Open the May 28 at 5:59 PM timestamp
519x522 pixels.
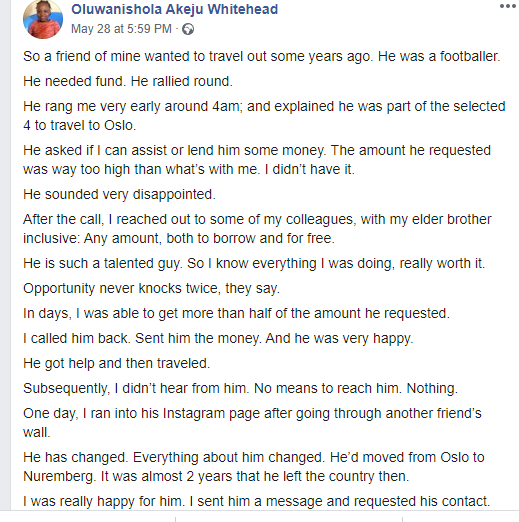point(121,29)
